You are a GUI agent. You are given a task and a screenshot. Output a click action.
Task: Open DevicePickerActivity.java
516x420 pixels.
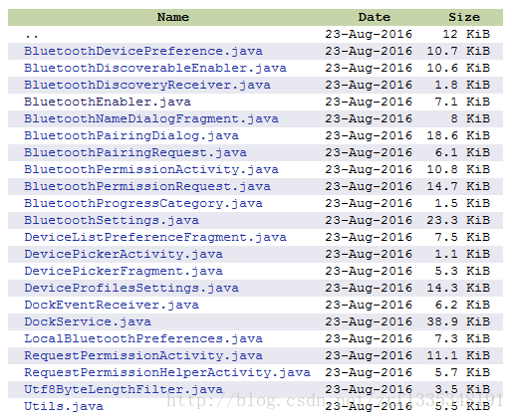click(124, 254)
